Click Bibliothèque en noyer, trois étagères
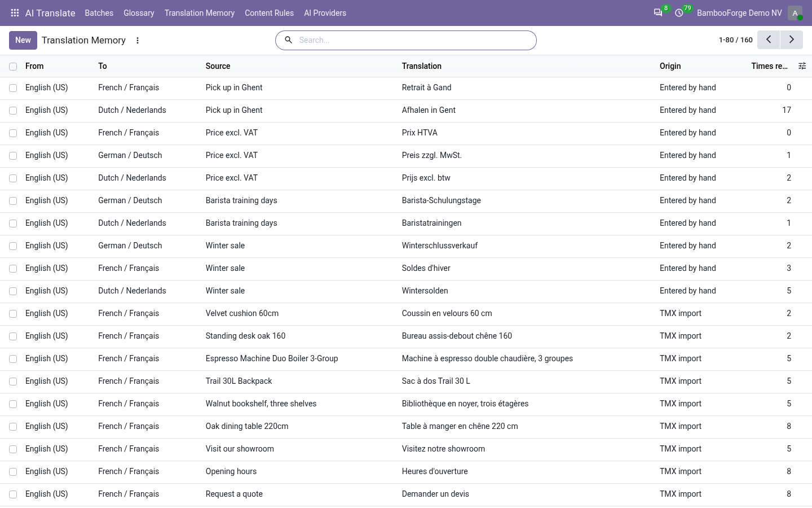 pyautogui.click(x=465, y=404)
